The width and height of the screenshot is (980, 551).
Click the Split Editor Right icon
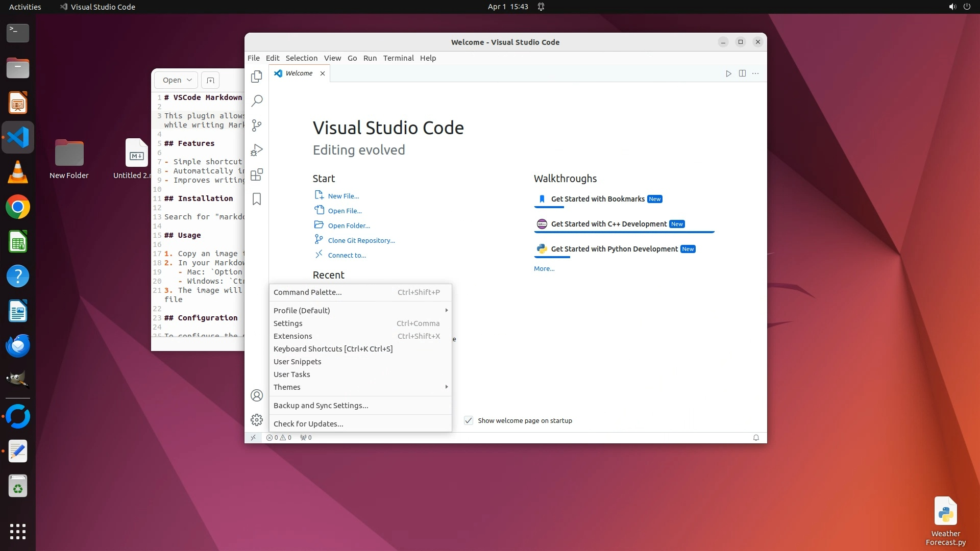[742, 73]
